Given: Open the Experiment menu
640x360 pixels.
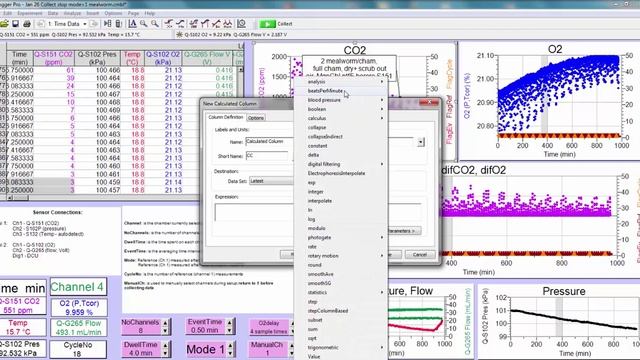Looking at the screenshot, I should [30, 13].
